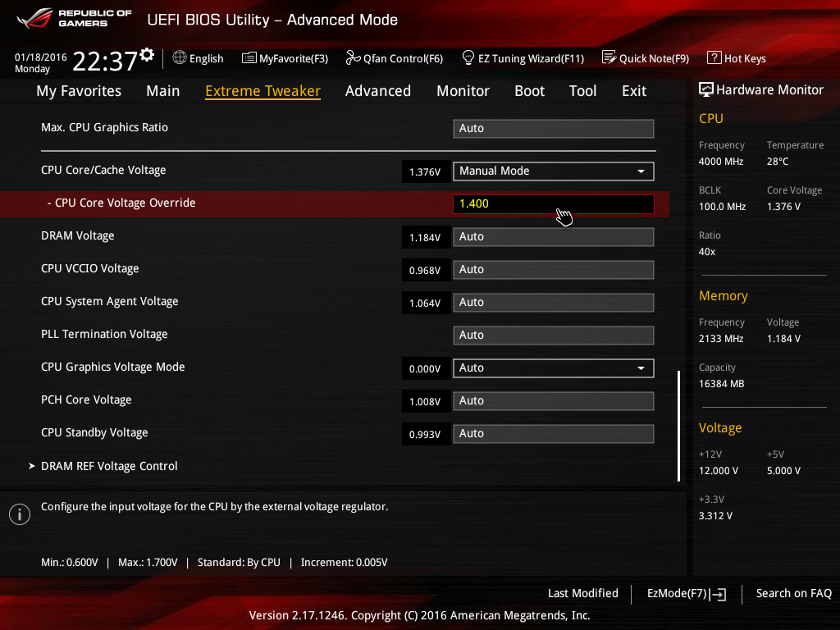Image resolution: width=840 pixels, height=630 pixels.
Task: Open the Monitor tab
Action: point(463,91)
